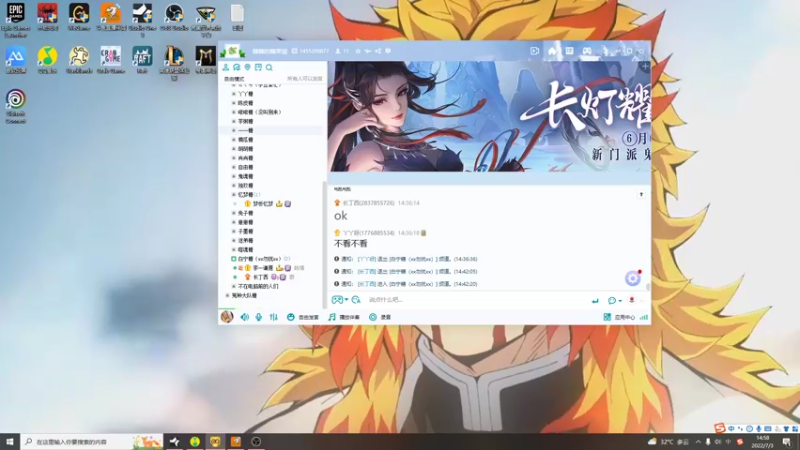Open the video camera icon in the YY title bar
Image resolution: width=800 pixels, height=450 pixels.
pos(535,51)
